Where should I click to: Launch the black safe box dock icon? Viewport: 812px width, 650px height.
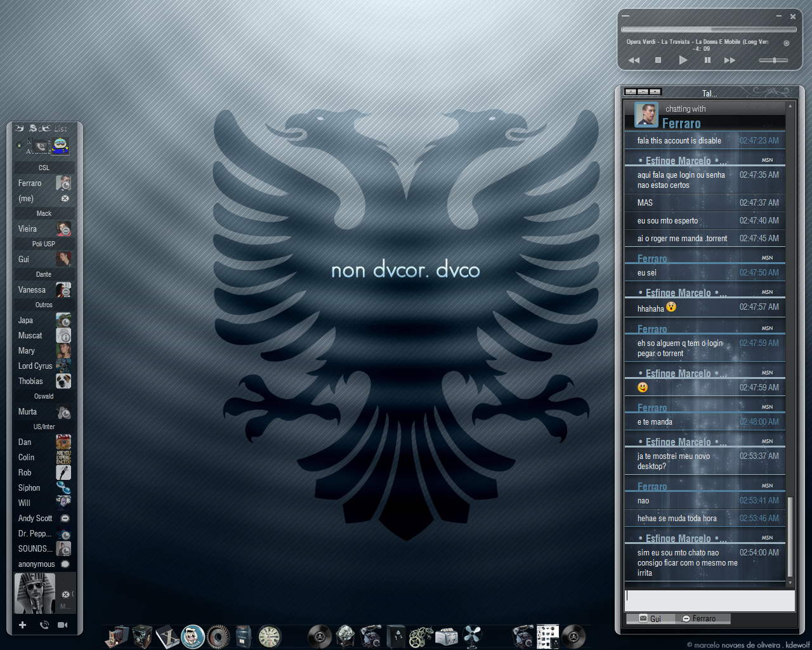click(x=142, y=636)
